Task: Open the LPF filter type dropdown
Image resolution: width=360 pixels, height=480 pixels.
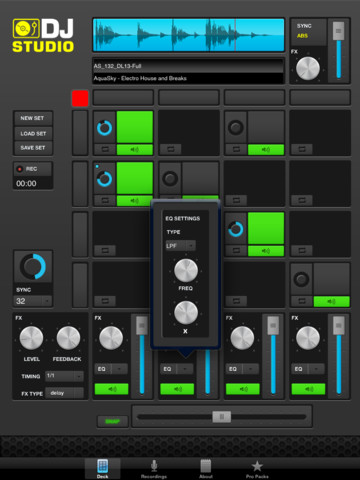Action: (x=180, y=246)
